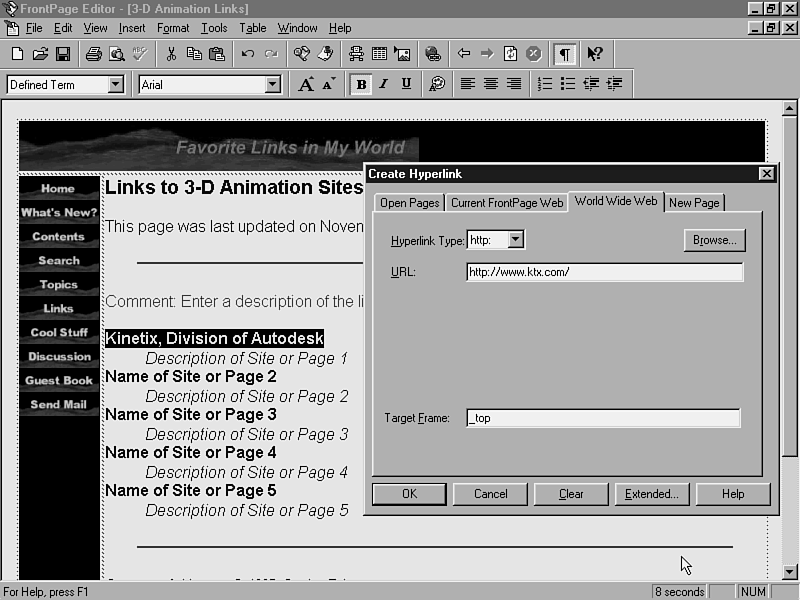Click the Center alignment icon

tap(491, 85)
